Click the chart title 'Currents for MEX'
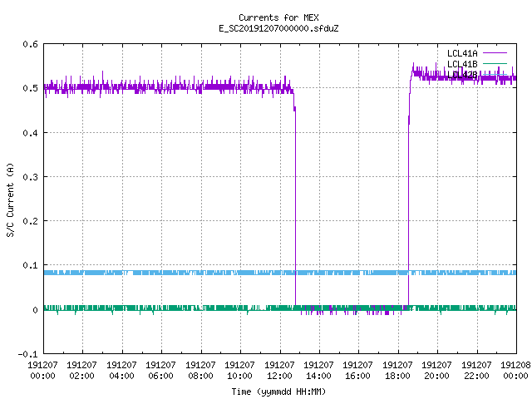This screenshot has width=532, height=399. 278,17
